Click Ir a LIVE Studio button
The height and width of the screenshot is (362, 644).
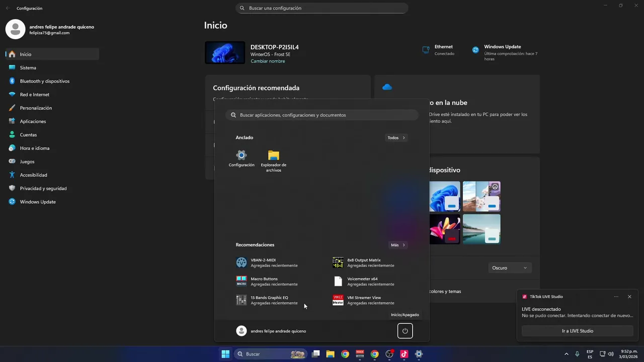(x=578, y=331)
